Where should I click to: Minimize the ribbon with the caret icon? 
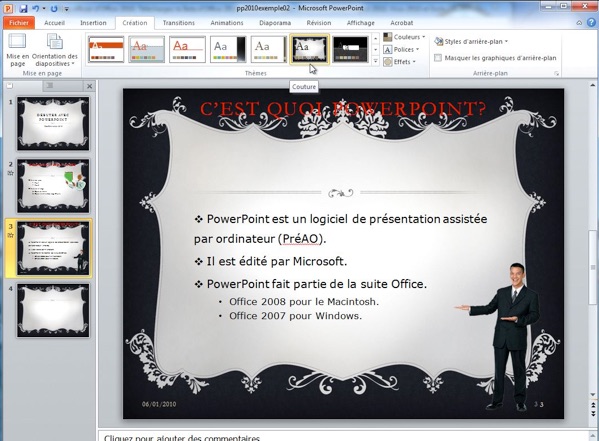(x=579, y=23)
